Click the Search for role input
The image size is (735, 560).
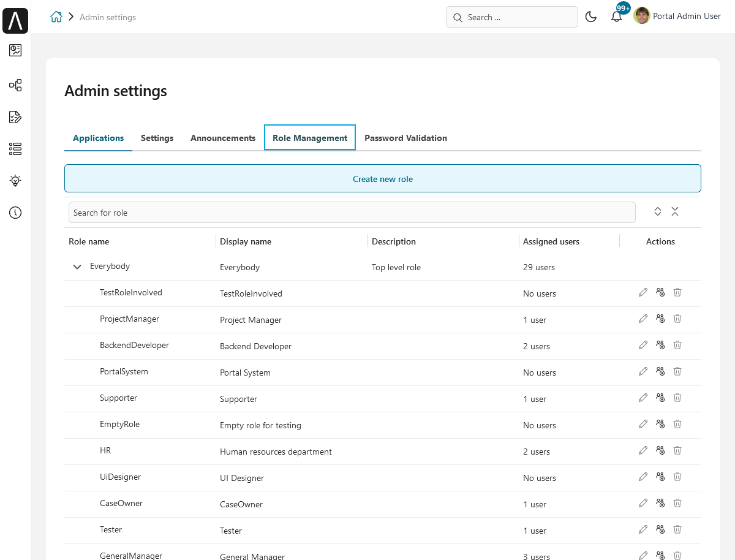[352, 213]
